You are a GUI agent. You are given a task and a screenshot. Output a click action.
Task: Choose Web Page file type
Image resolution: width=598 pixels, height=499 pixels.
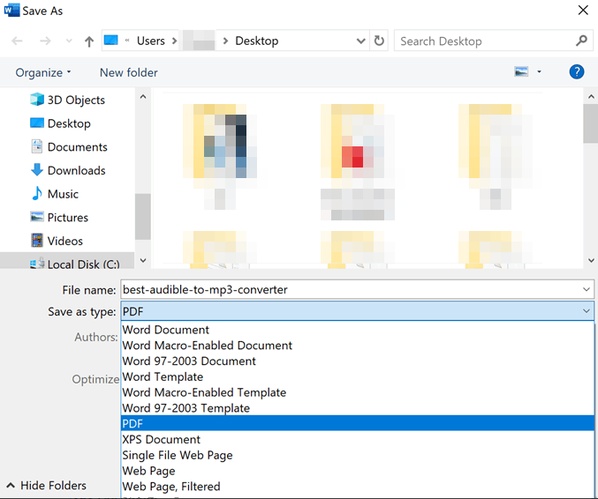(358, 470)
